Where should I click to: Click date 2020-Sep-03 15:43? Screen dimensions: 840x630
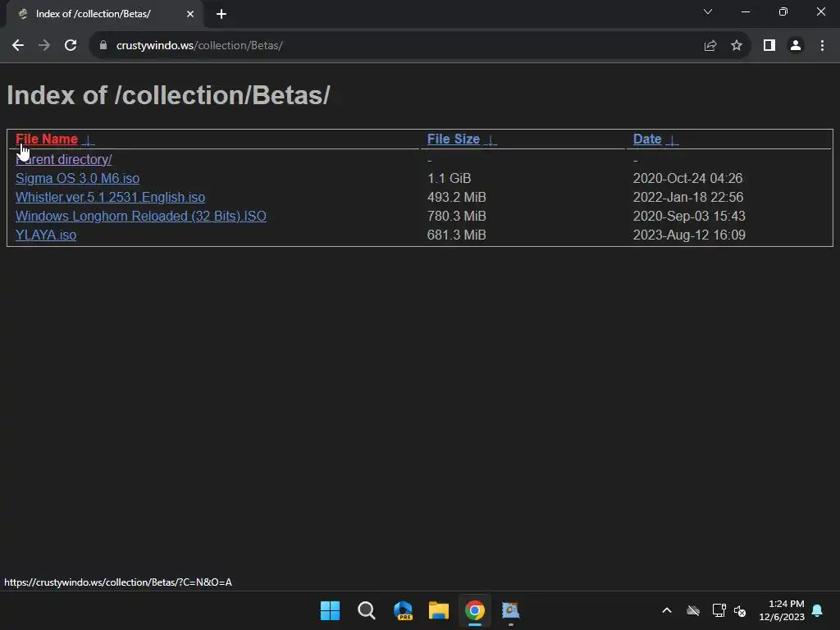[689, 216]
